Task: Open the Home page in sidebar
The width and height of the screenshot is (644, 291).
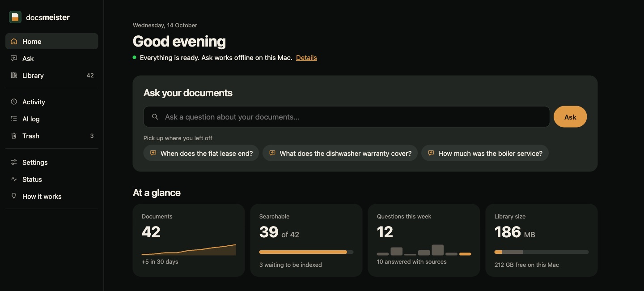Action: [x=52, y=41]
